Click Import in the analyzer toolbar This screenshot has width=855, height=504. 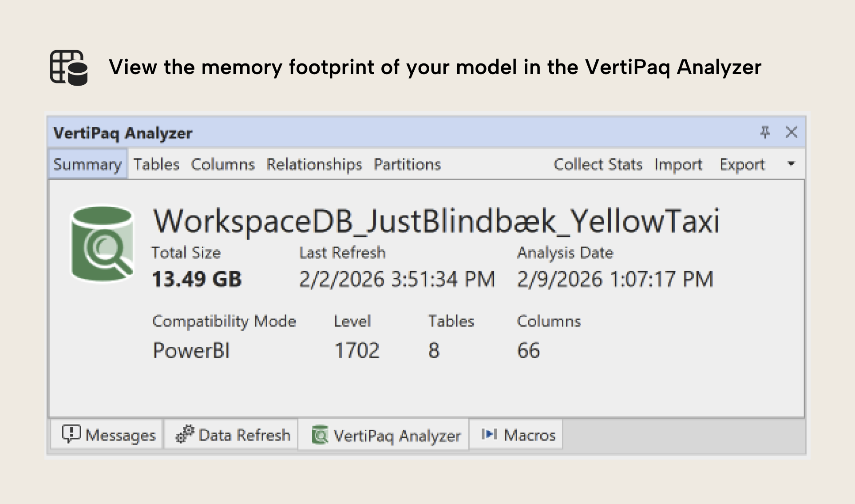click(678, 164)
